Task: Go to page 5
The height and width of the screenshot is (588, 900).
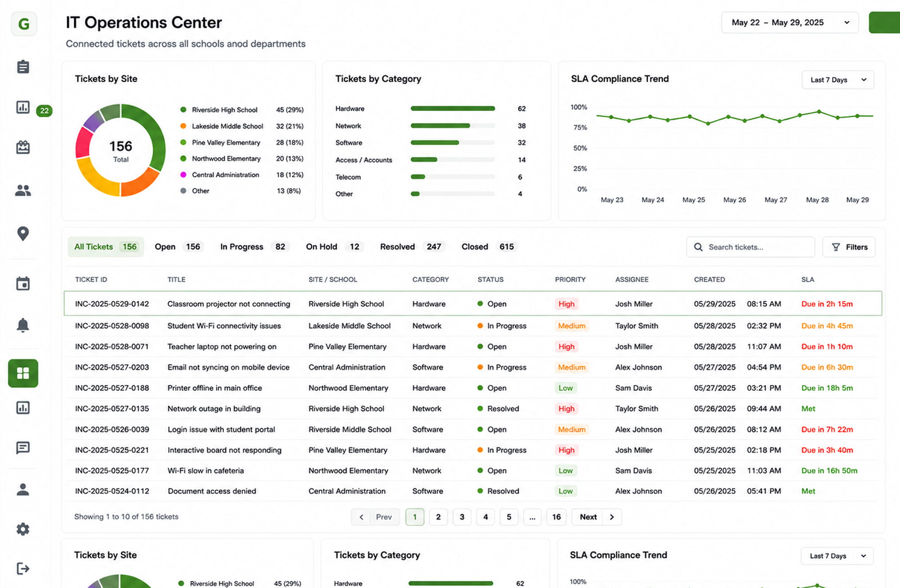Action: [509, 517]
